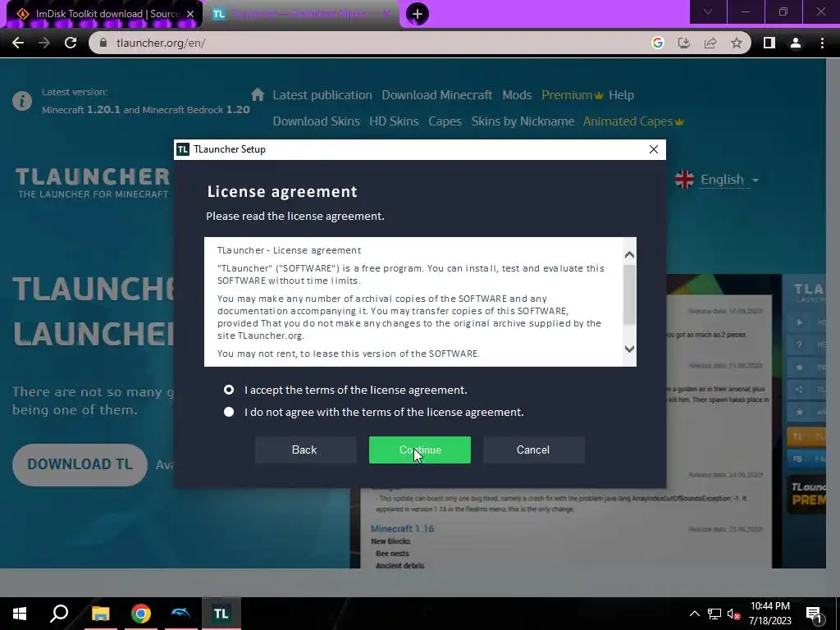The height and width of the screenshot is (630, 840).
Task: Go back in the Chrome browser
Action: click(18, 43)
